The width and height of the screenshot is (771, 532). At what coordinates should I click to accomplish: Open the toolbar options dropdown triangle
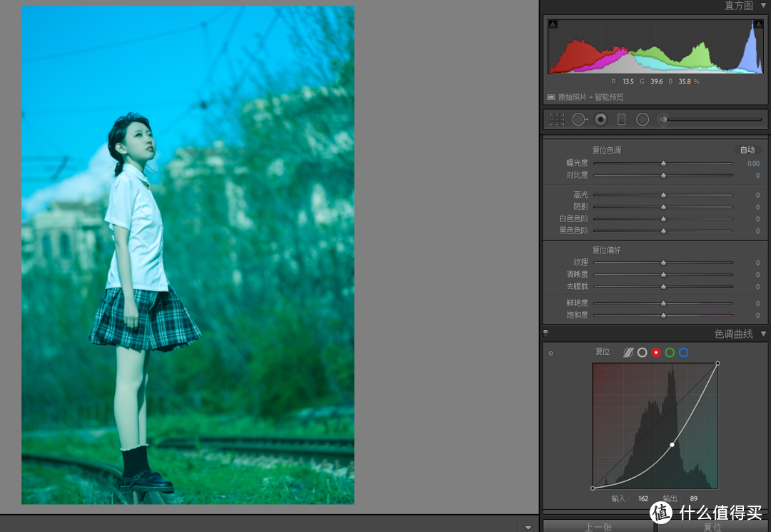tap(528, 527)
